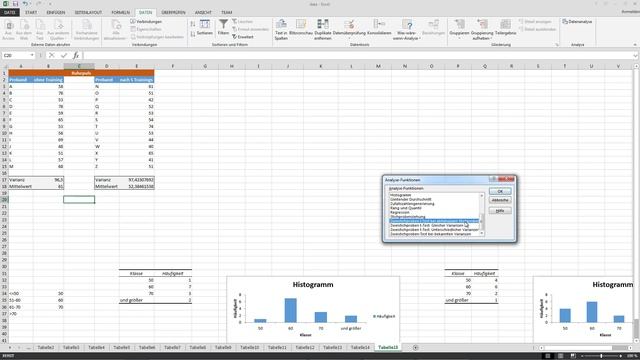The image size is (640, 360).
Task: Open the DATEI tab
Action: [x=10, y=13]
